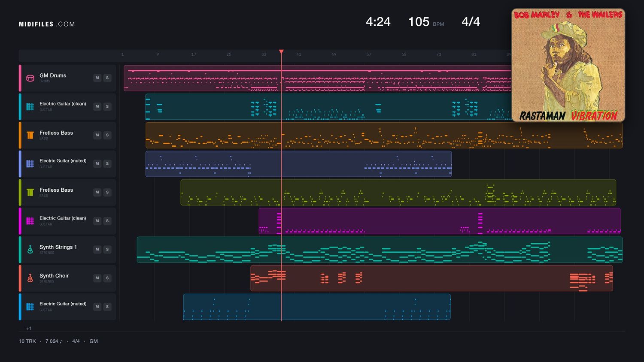The height and width of the screenshot is (362, 644).
Task: Select Electric Guitar (muted) name beside the periwinkle icon
Action: [63, 161]
